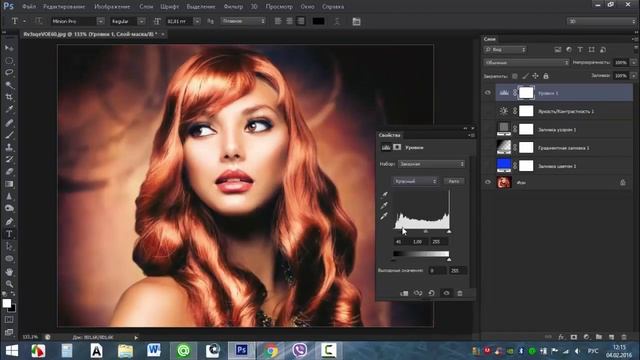Open the Levels channel dropdown

coord(416,181)
